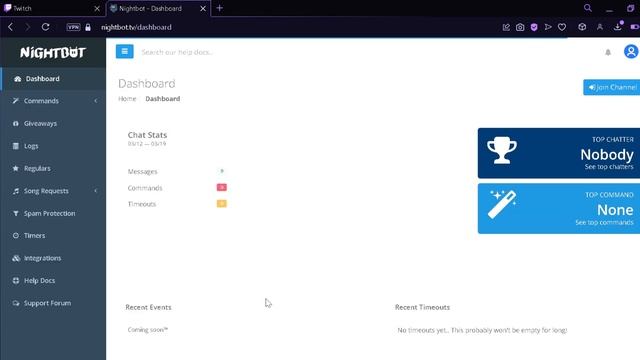Toggle the browser VPN badge
Viewport: 640px width, 360px height.
[x=73, y=27]
